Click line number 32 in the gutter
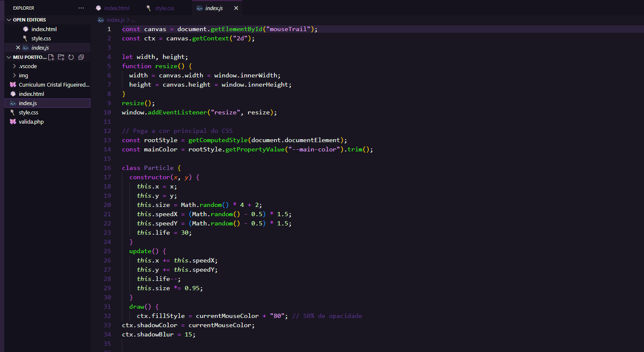This screenshot has width=644, height=352. (108, 316)
